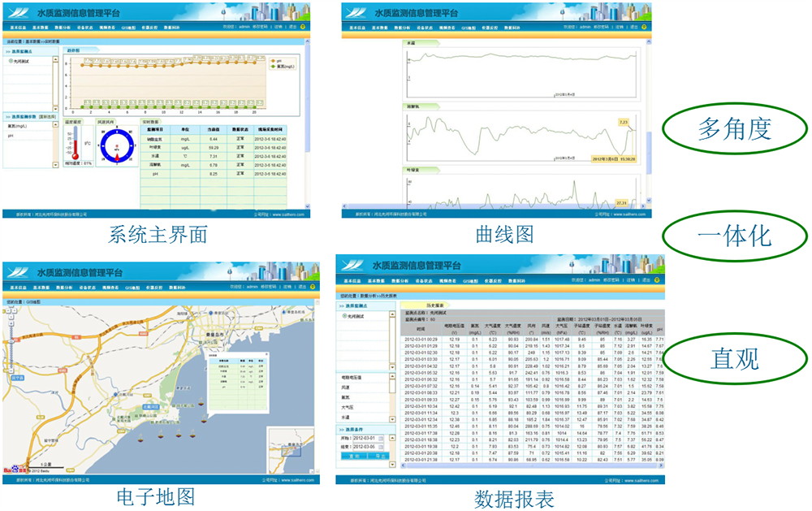Select 光河测试 radio button in data report panel
The height and width of the screenshot is (511, 812).
coord(343,315)
